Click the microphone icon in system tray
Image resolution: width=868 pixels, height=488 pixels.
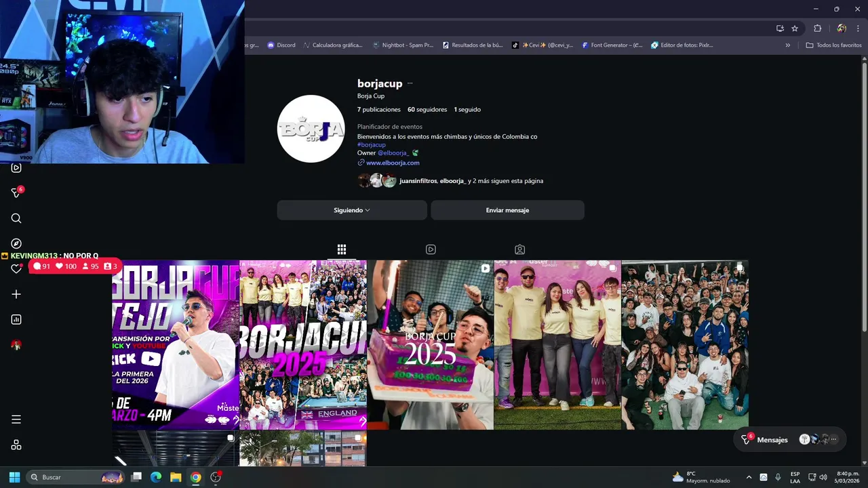click(778, 477)
